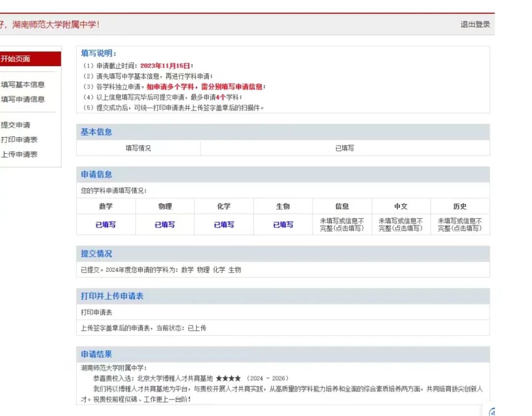Click the 化学 column header
Image resolution: width=532 pixels, height=416 pixels.
click(x=224, y=206)
